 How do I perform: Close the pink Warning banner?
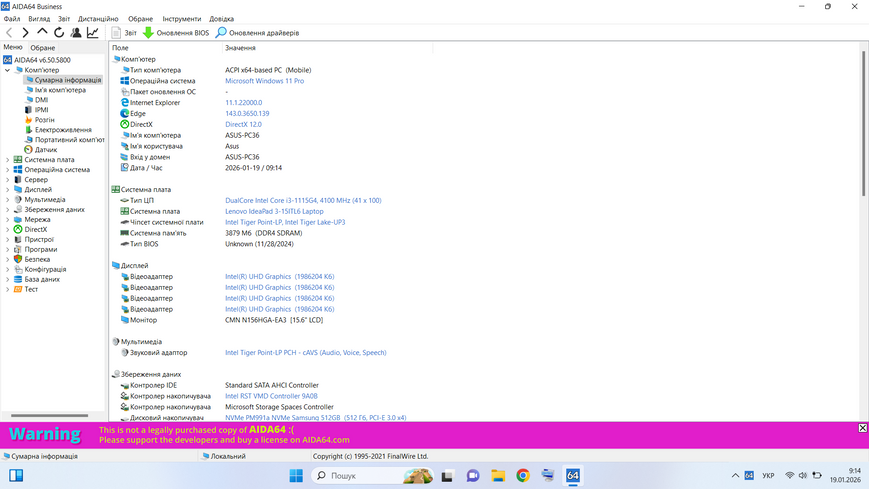[x=862, y=428]
